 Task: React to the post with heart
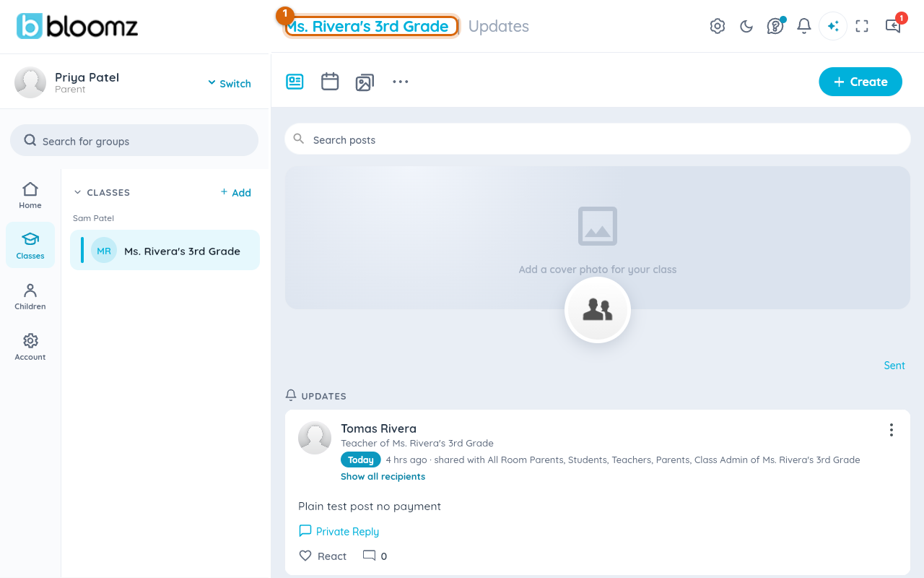point(323,556)
